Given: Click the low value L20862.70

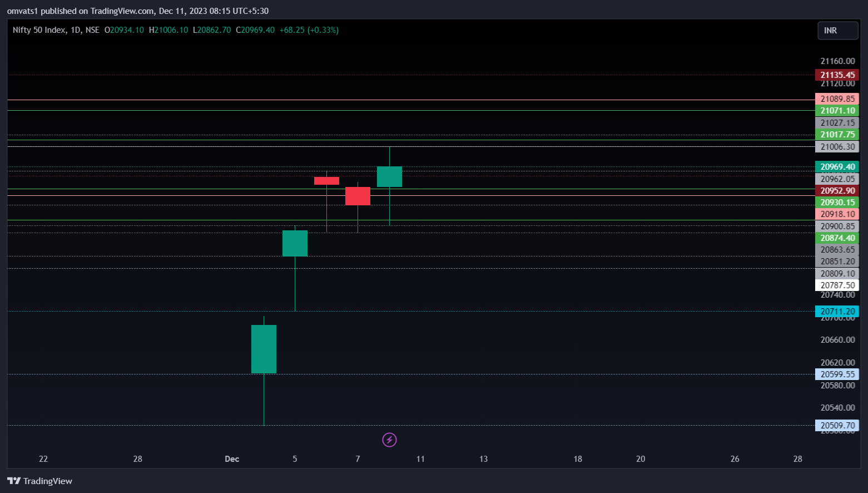Looking at the screenshot, I should pos(212,30).
